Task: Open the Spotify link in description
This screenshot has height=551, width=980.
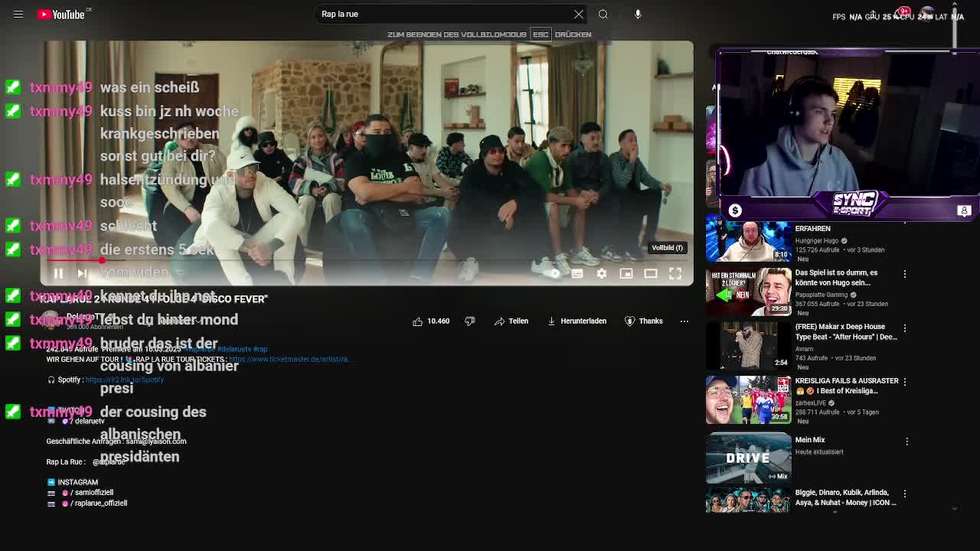Action: pyautogui.click(x=125, y=380)
